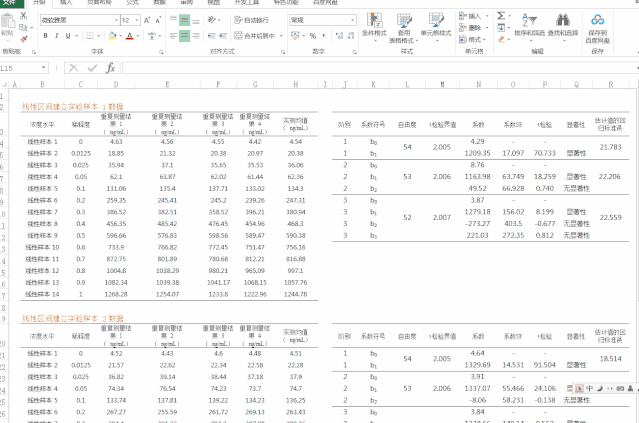Toggle Italic formatting
This screenshot has width=639, height=423.
point(58,36)
